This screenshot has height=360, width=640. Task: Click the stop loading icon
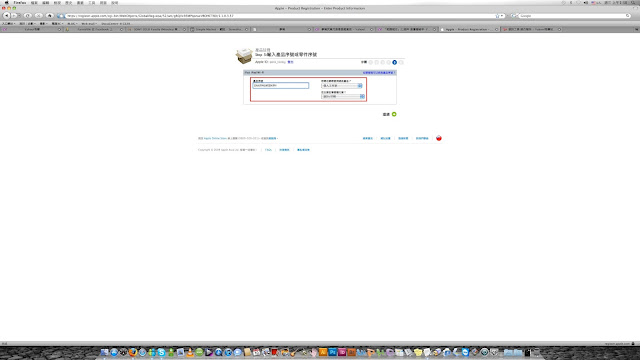point(39,16)
